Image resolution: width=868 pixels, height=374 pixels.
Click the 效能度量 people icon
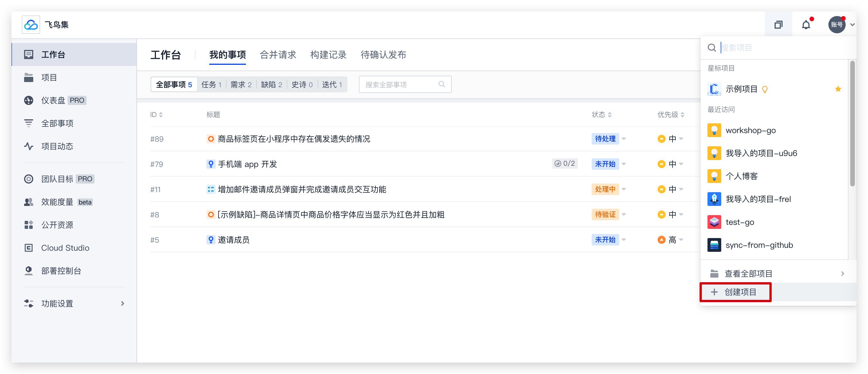pyautogui.click(x=29, y=202)
